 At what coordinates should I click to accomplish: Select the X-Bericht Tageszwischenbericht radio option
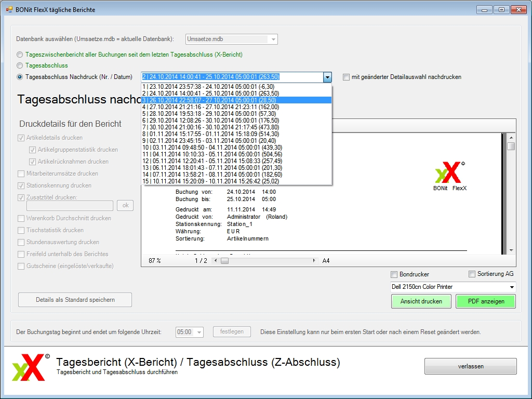20,55
